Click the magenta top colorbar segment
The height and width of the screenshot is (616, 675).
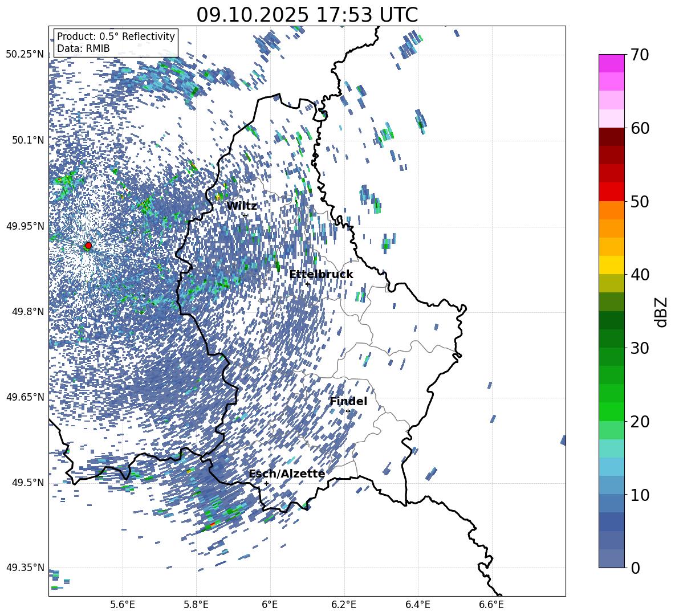(x=611, y=63)
